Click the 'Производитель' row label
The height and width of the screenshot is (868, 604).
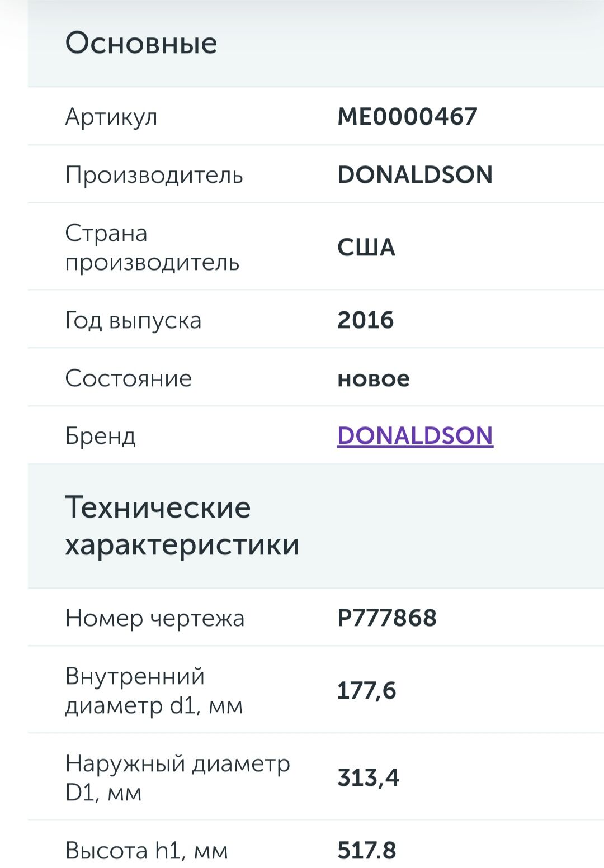point(154,175)
